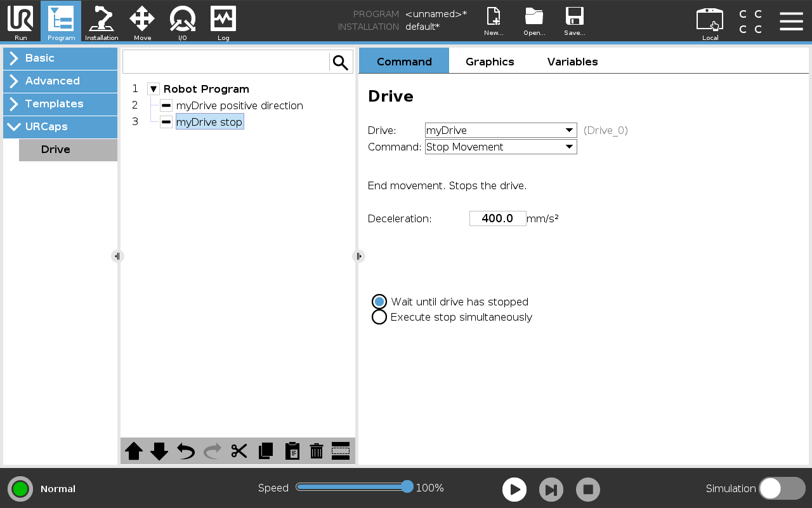This screenshot has width=812, height=508.
Task: Select Wait until drive has stopped
Action: (x=379, y=302)
